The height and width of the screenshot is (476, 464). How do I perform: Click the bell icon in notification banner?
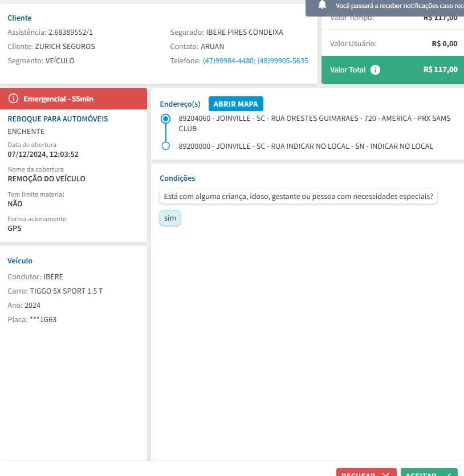click(x=323, y=5)
